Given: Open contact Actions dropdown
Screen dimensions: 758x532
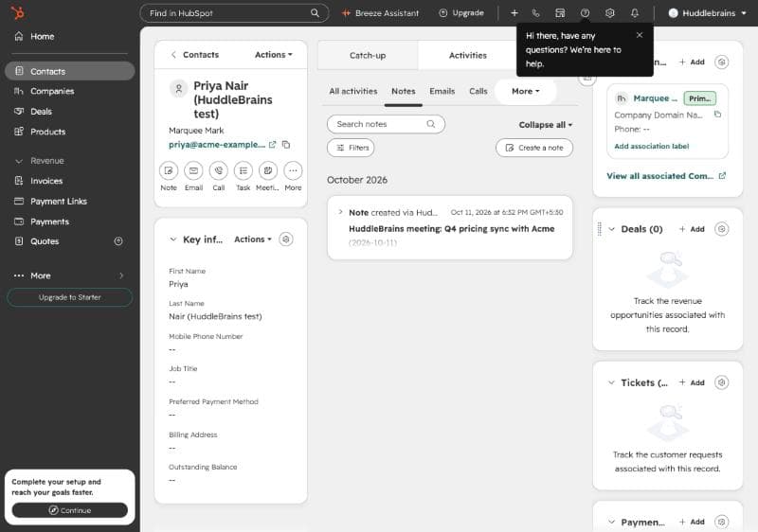Looking at the screenshot, I should click(274, 55).
